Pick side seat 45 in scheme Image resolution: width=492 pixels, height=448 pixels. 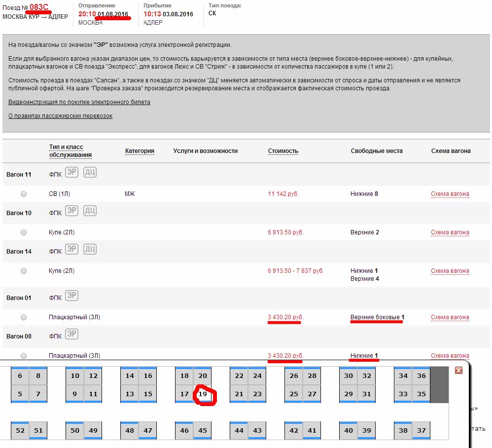203,430
